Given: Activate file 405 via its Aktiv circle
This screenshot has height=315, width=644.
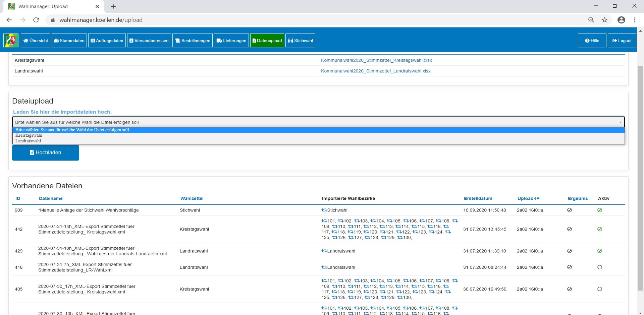Looking at the screenshot, I should coord(600,289).
